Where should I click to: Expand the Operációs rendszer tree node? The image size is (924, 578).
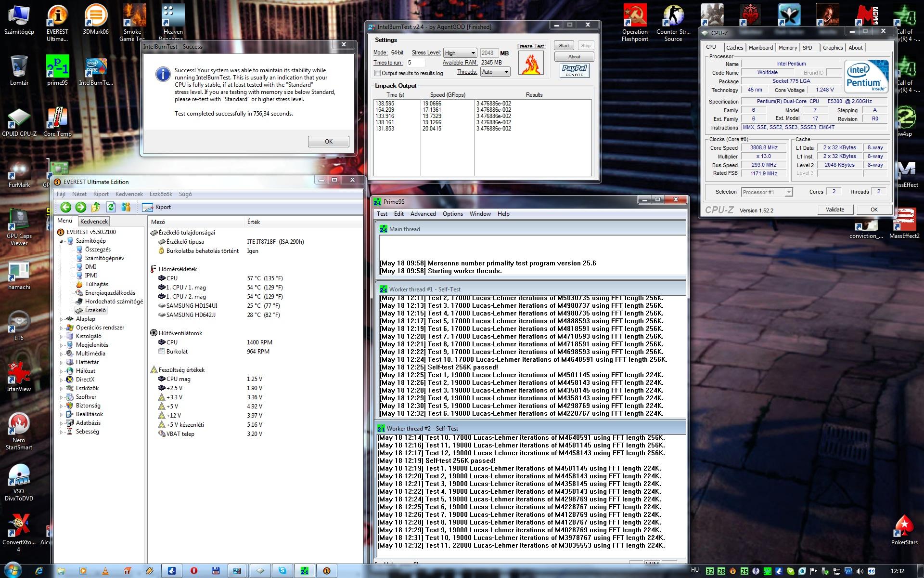point(62,328)
